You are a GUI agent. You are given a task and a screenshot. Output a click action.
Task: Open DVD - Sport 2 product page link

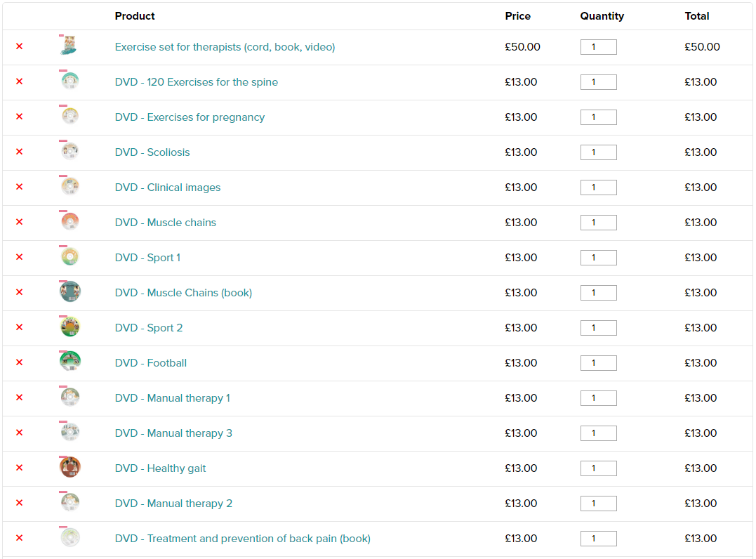click(149, 328)
